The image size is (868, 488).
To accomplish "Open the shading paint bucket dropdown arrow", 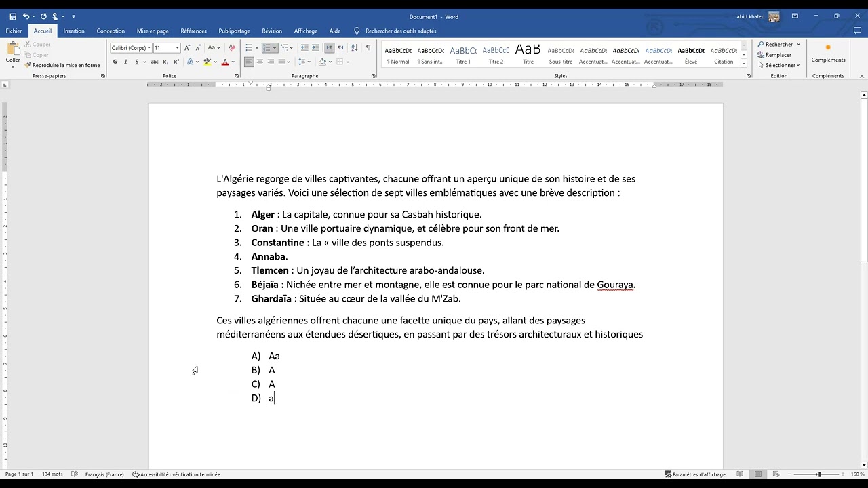I will (x=330, y=62).
